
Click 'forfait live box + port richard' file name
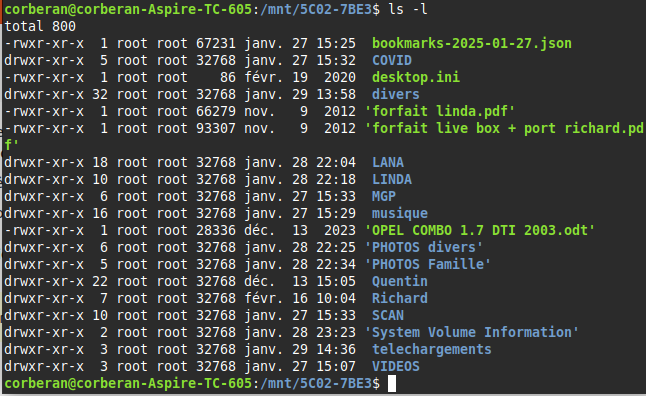pos(504,128)
